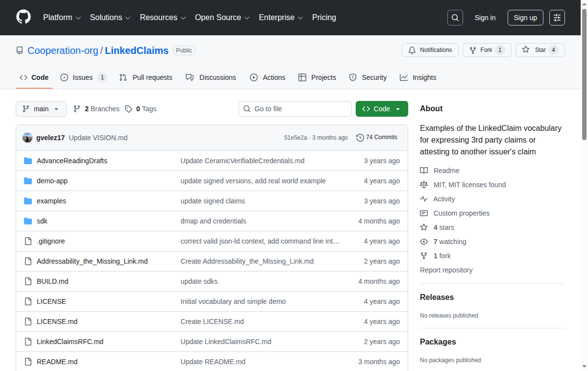Open the sdk folder

pyautogui.click(x=42, y=221)
